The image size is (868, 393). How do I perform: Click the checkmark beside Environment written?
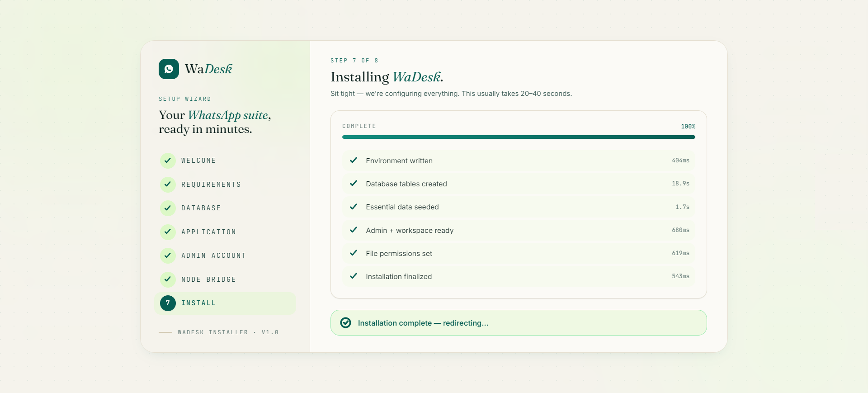[x=354, y=160]
